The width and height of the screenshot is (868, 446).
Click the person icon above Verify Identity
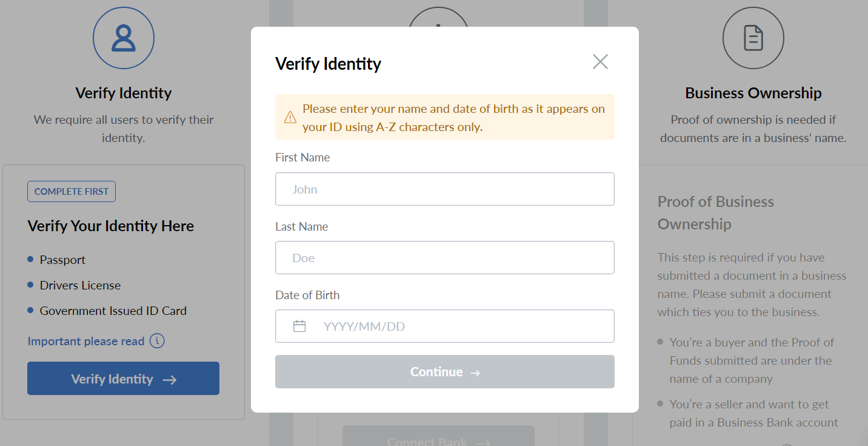pyautogui.click(x=124, y=38)
